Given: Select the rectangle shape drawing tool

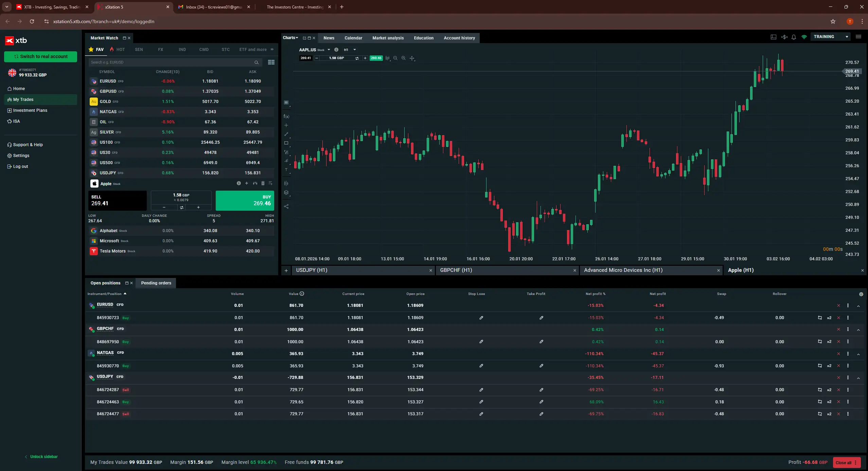Looking at the screenshot, I should click(286, 143).
